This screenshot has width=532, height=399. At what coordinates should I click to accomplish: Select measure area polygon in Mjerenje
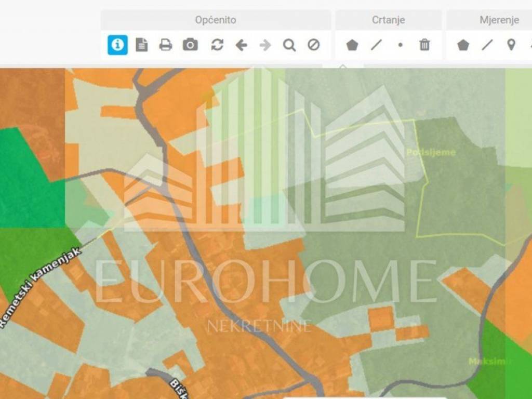(x=463, y=45)
